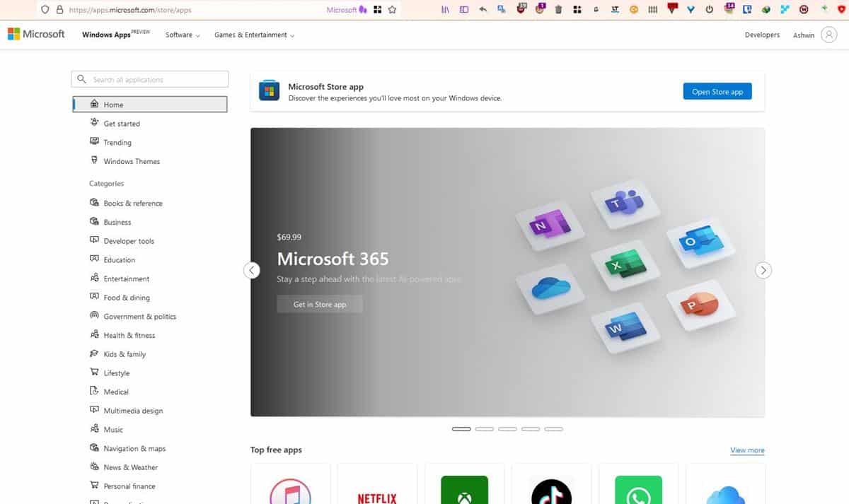849x504 pixels.
Task: Open the Navigation & maps category
Action: (x=134, y=448)
